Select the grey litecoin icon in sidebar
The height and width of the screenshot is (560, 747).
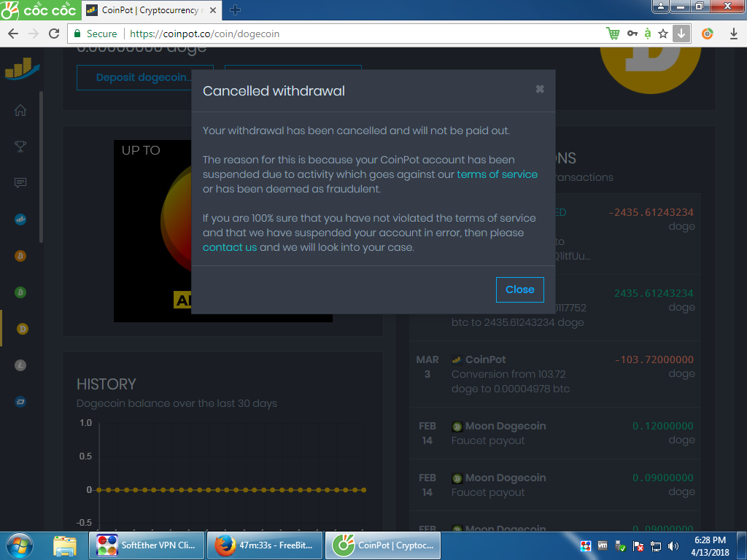coord(20,365)
